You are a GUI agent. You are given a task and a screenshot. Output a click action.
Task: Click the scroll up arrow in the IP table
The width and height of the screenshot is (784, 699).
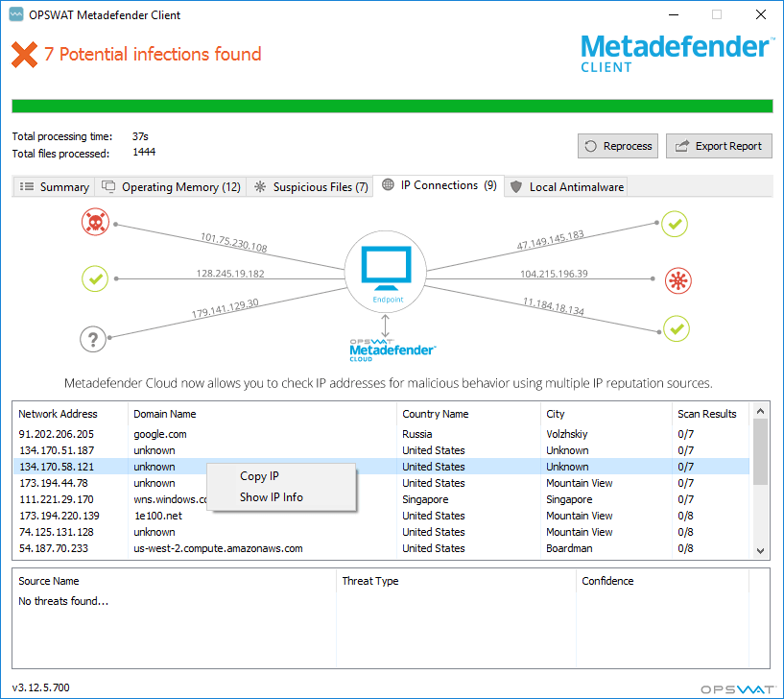pyautogui.click(x=760, y=411)
